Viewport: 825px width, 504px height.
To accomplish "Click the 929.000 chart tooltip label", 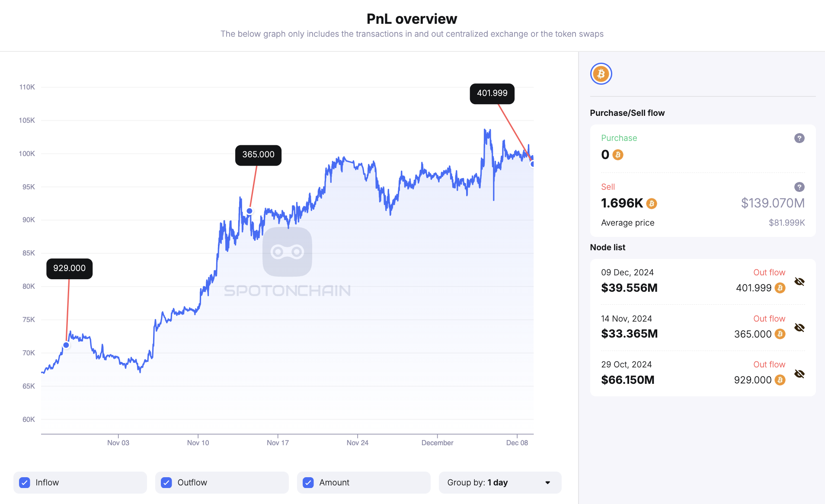I will pyautogui.click(x=69, y=268).
